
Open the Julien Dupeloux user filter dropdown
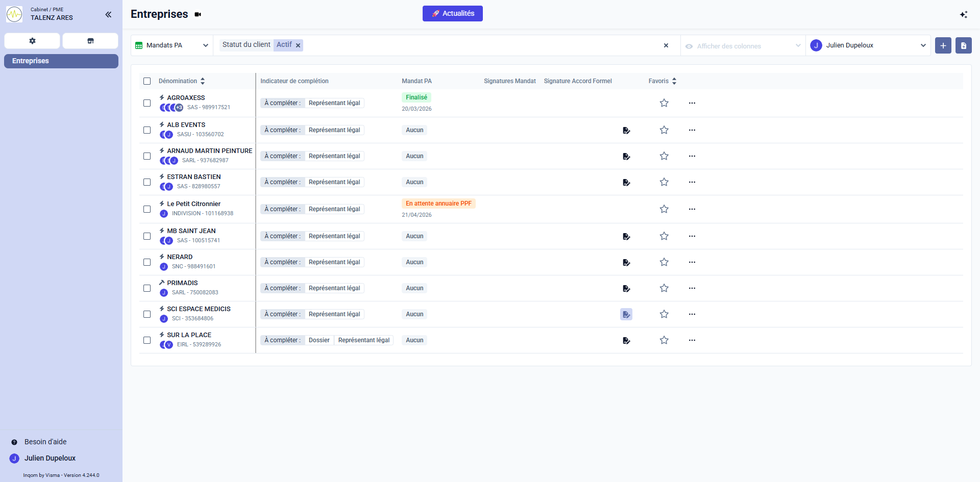(868, 45)
